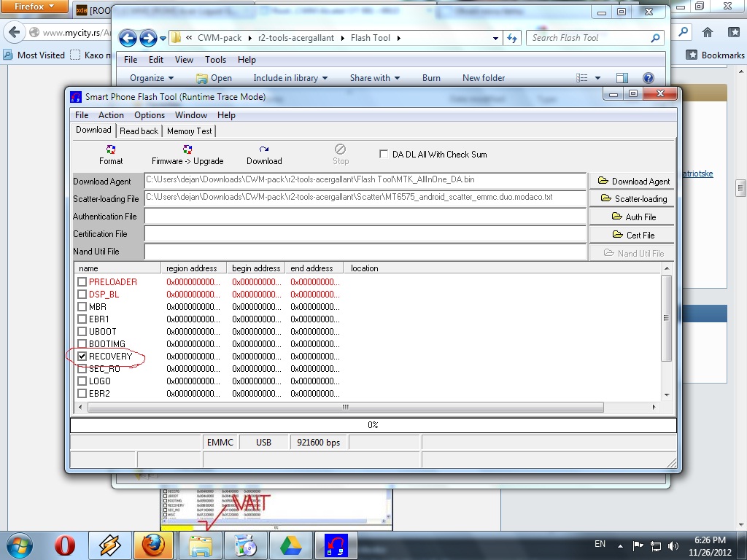Open the Share with dropdown
Viewport: 747px width, 560px height.
[x=375, y=78]
